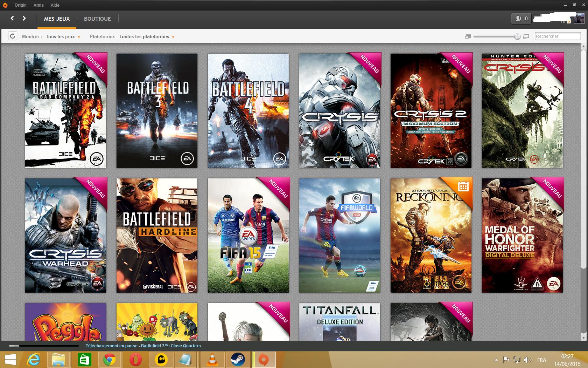This screenshot has height=368, width=588.
Task: Open the notepad app in taskbar
Action: click(x=186, y=360)
